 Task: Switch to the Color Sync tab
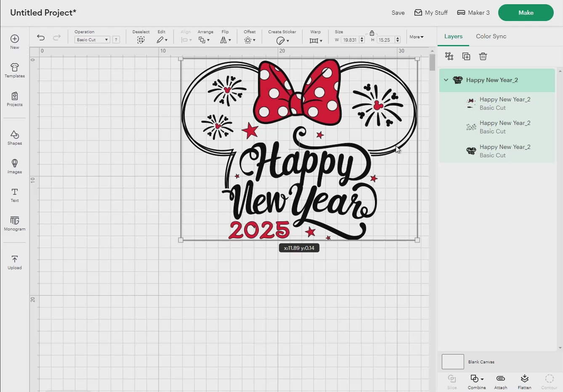click(491, 36)
